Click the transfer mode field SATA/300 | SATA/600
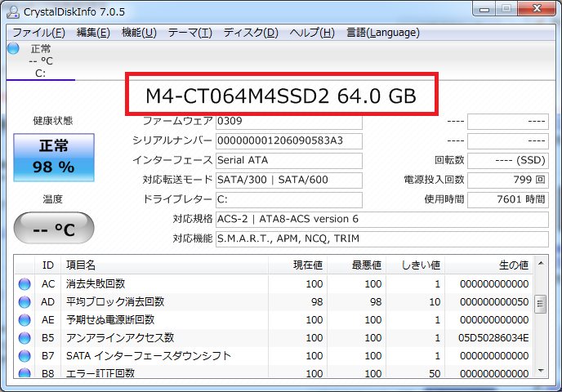The height and width of the screenshot is (392, 562). [289, 180]
